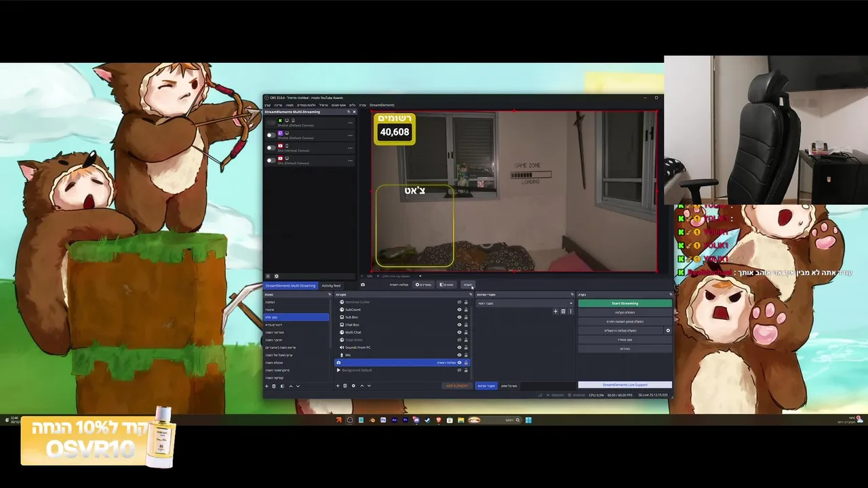Open Brave browser from taskbar
Screen dimensions: 868x488
click(x=439, y=420)
